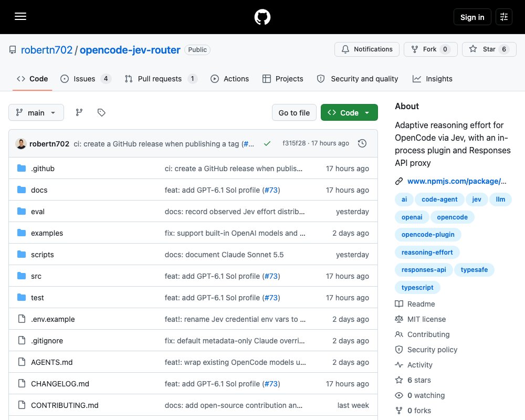Click robertn702's avatar in commit row
Viewport: 525px width, 420px height.
21,144
